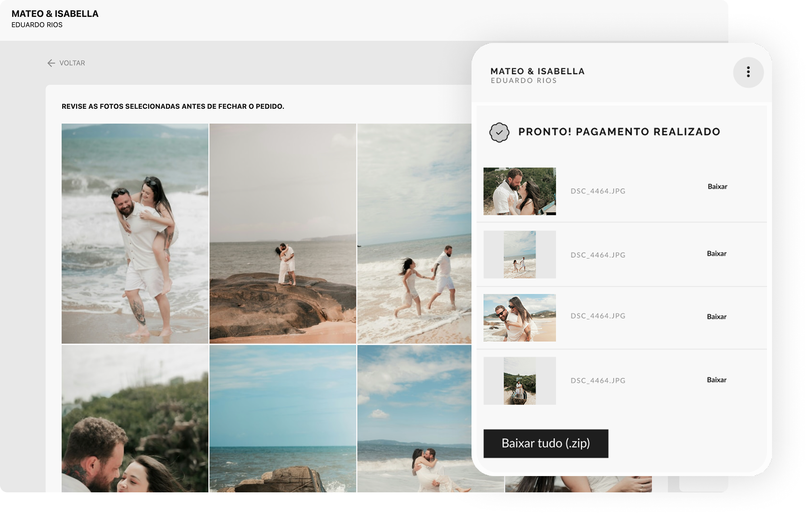Open thumbnail of piggyback with sunglasses
The width and height of the screenshot is (812, 519).
tap(519, 318)
